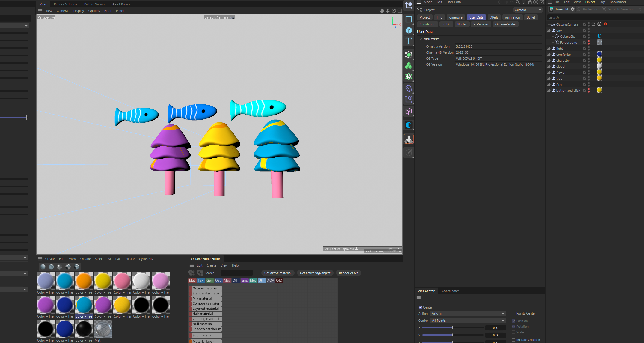Click the Text spline tool icon
The image size is (644, 343).
click(x=408, y=41)
